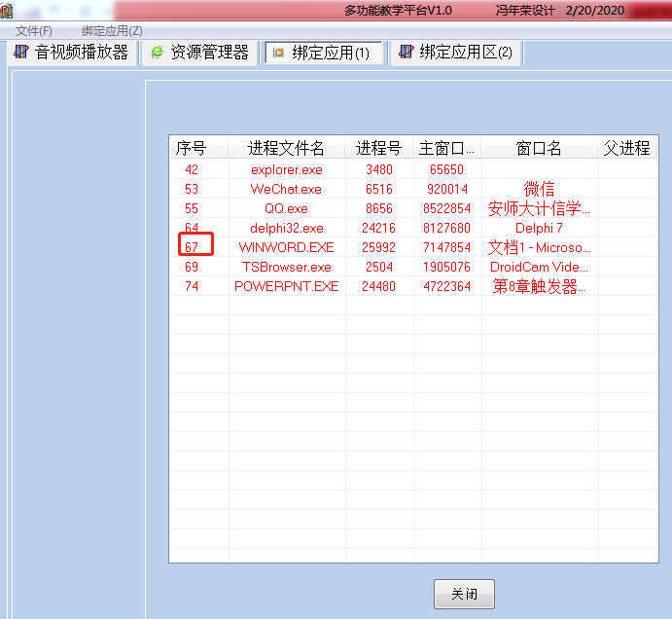
Task: Click main window handle 7147854
Action: [447, 247]
